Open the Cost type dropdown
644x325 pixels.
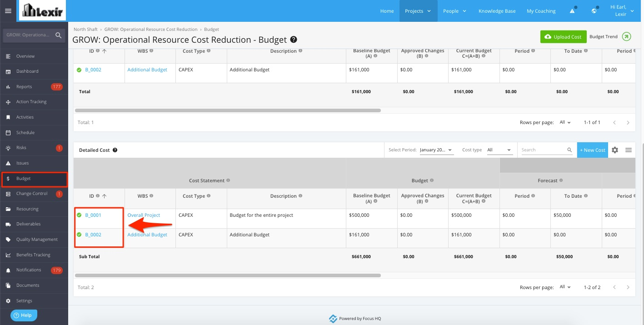pos(499,150)
